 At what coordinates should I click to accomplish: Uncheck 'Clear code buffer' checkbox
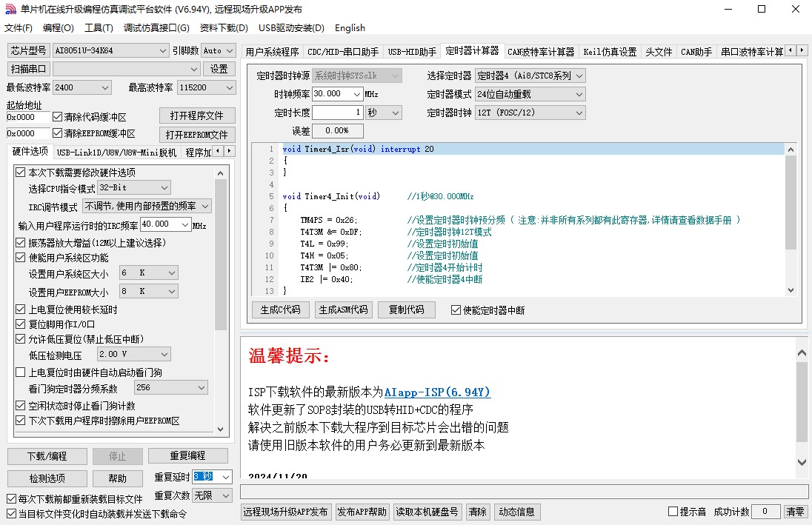[58, 117]
